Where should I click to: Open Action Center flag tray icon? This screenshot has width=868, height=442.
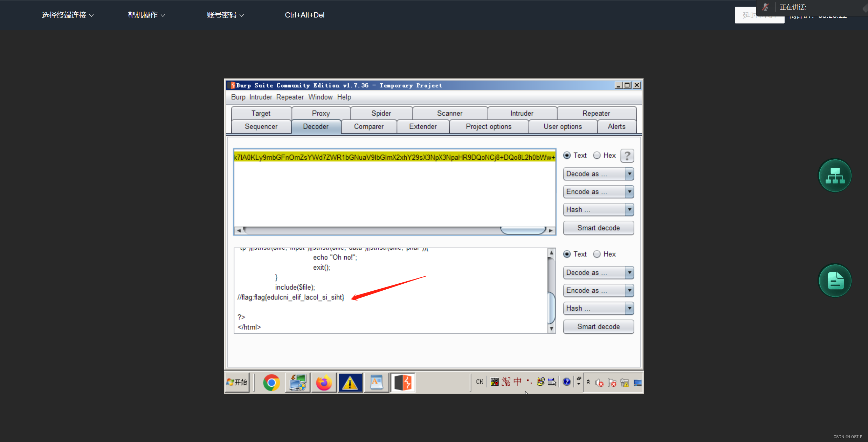point(612,383)
